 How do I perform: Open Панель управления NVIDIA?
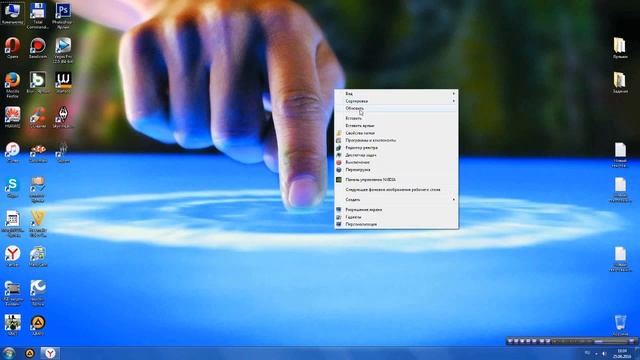click(x=396, y=180)
